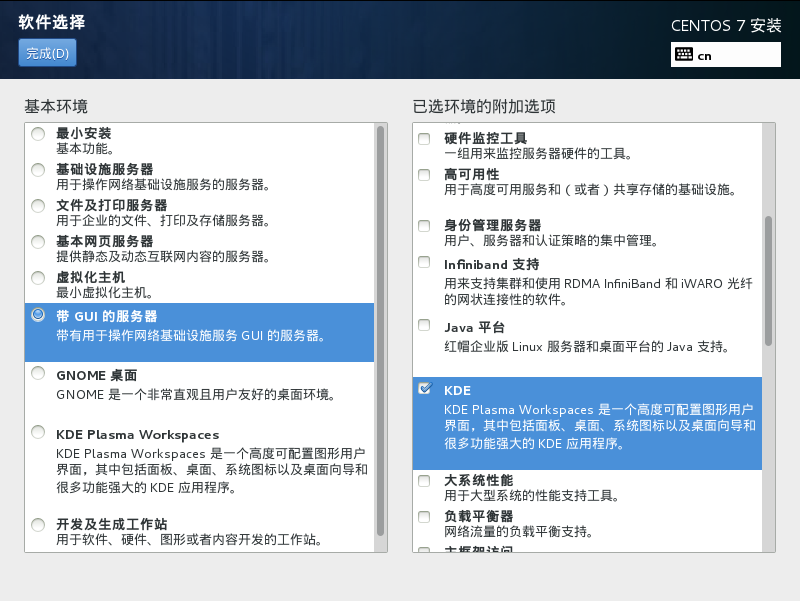Select the 最小安装 radio button
This screenshot has height=601, width=800.
(38, 134)
